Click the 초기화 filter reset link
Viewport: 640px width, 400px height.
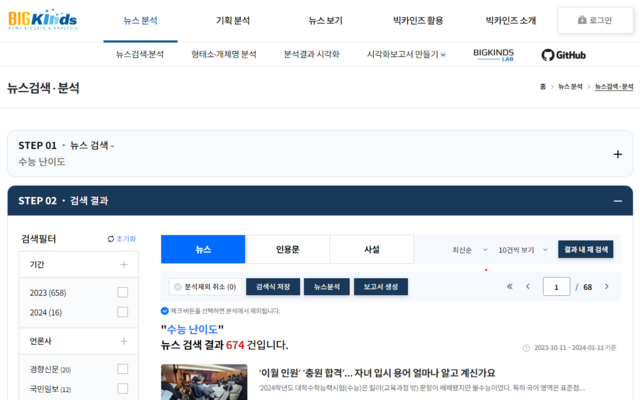tap(126, 239)
